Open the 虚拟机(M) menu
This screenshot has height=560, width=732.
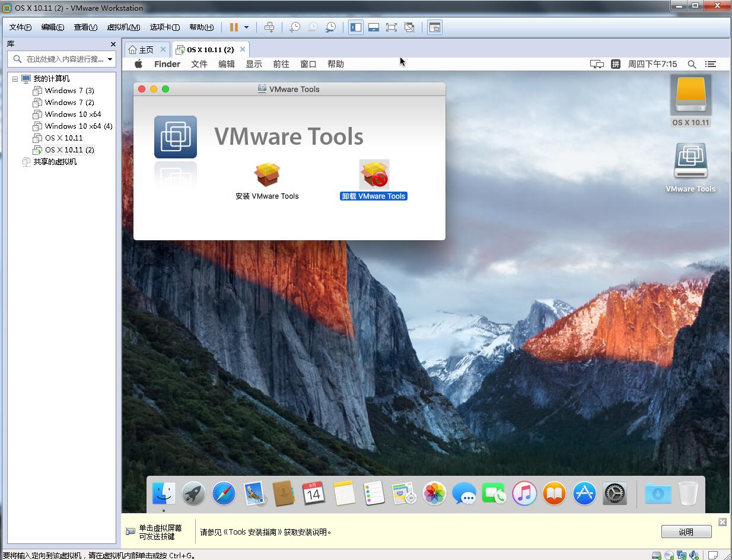click(x=123, y=27)
